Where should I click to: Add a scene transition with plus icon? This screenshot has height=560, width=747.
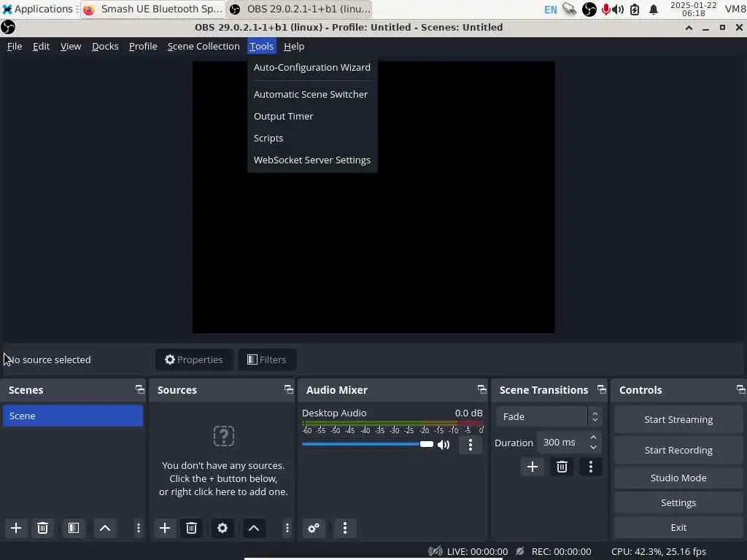533,467
